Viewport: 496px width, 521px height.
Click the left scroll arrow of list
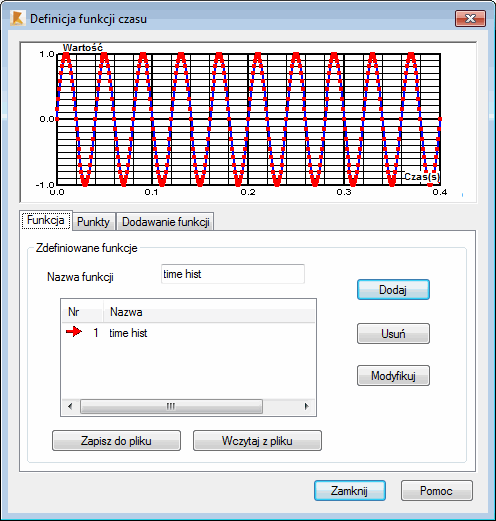(70, 406)
